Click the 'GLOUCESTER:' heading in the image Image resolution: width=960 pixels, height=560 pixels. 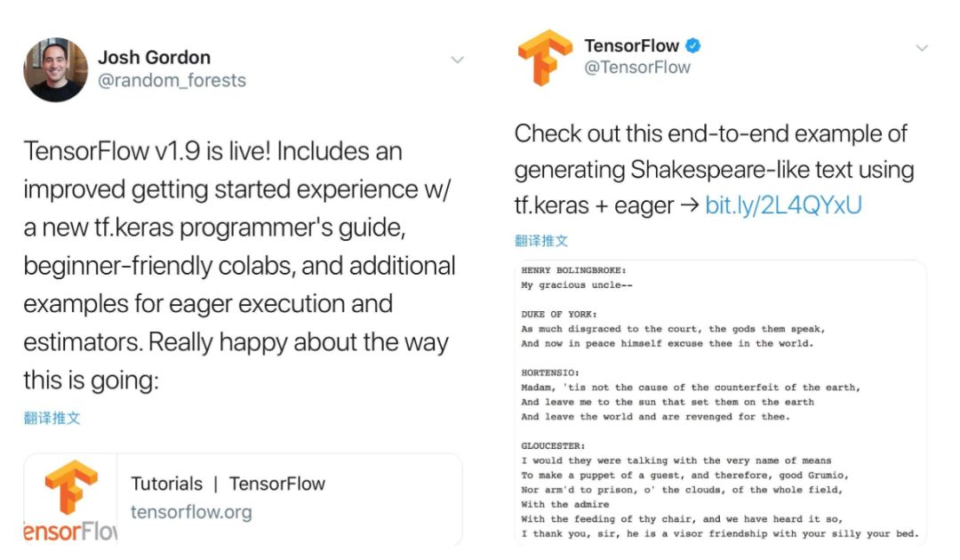coord(555,445)
